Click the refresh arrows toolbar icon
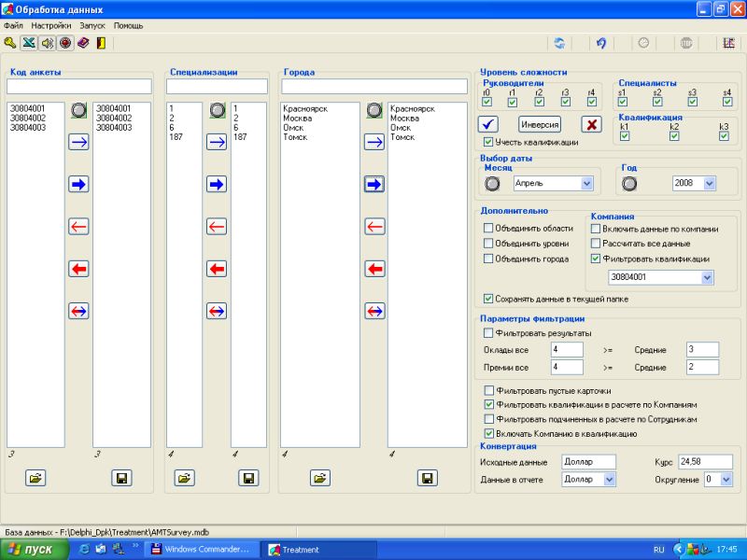Screen dimensions: 747x560 (x=559, y=43)
